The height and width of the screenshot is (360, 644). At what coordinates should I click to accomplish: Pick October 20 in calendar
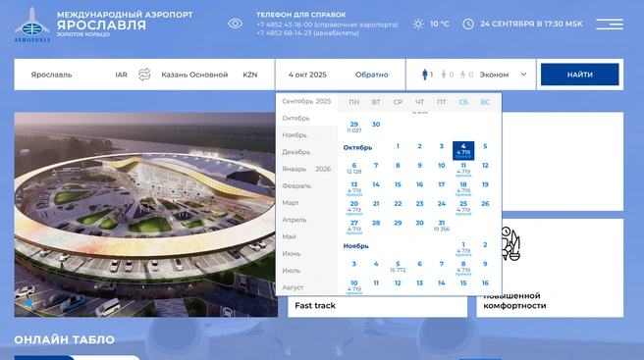354,207
